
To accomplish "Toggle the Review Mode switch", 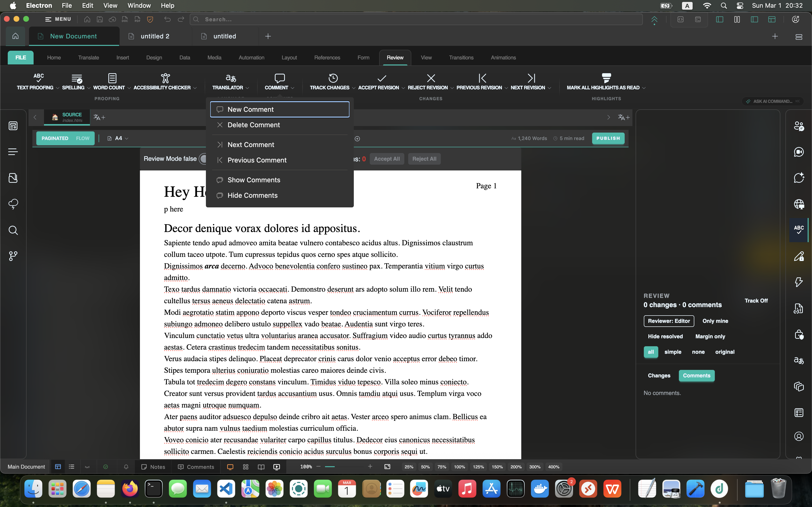I will click(203, 159).
